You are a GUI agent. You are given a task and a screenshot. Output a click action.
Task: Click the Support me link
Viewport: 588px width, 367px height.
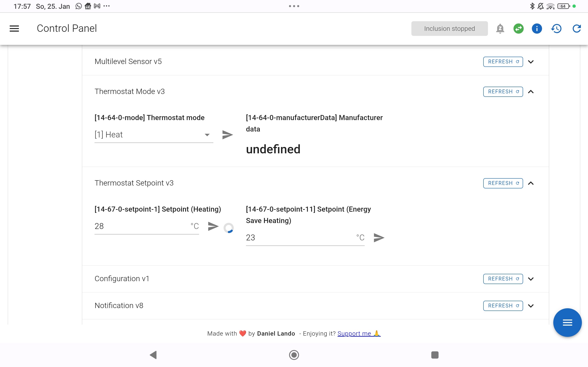click(359, 334)
